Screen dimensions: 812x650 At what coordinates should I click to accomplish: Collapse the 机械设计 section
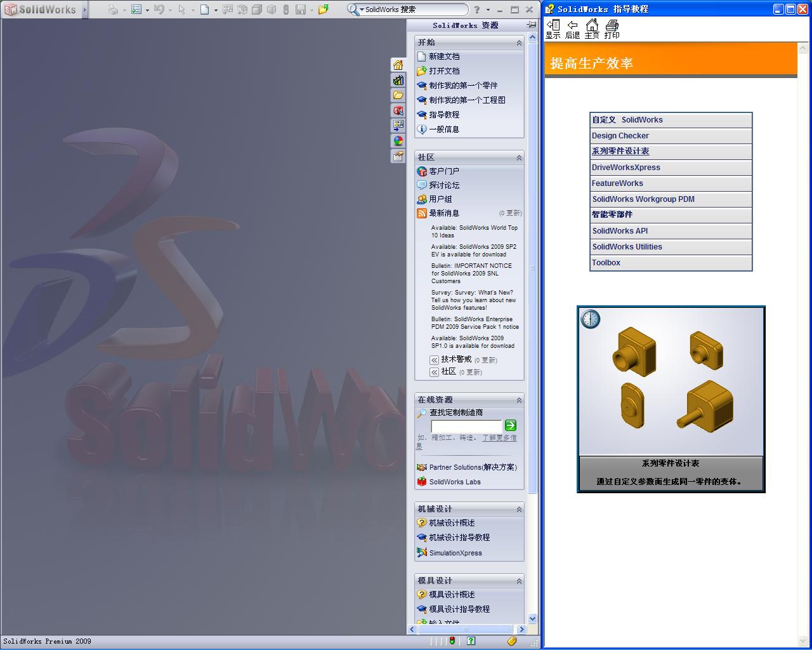tap(519, 509)
